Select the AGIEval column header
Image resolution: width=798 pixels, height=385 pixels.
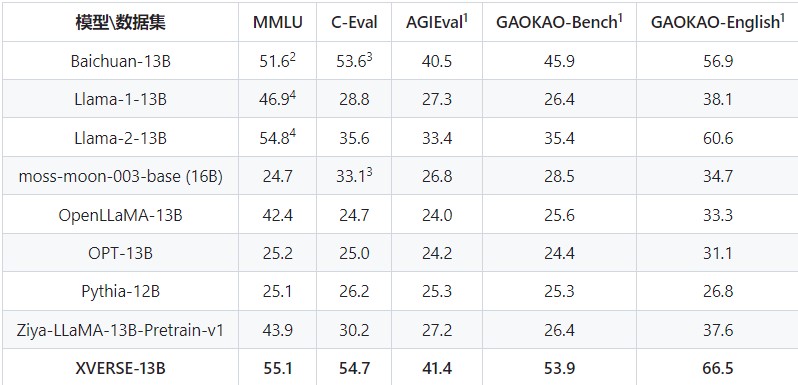click(x=437, y=22)
